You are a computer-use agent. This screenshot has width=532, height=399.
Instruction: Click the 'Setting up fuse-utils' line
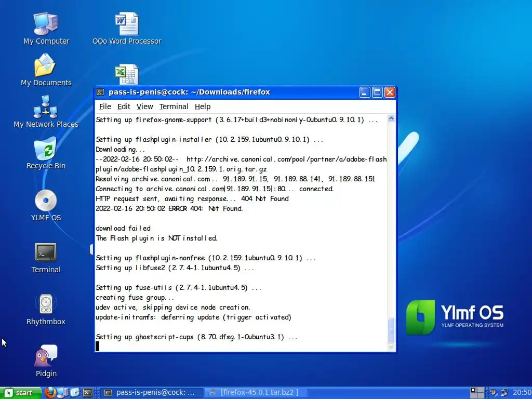[179, 288]
